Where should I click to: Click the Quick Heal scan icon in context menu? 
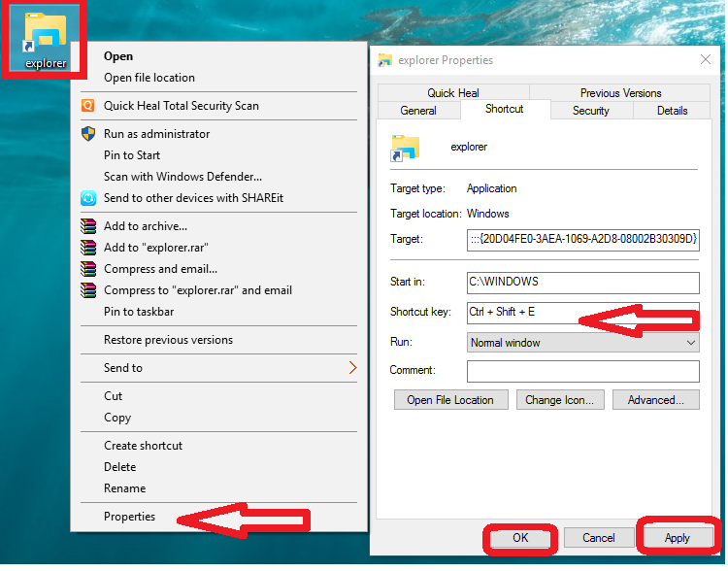[88, 106]
